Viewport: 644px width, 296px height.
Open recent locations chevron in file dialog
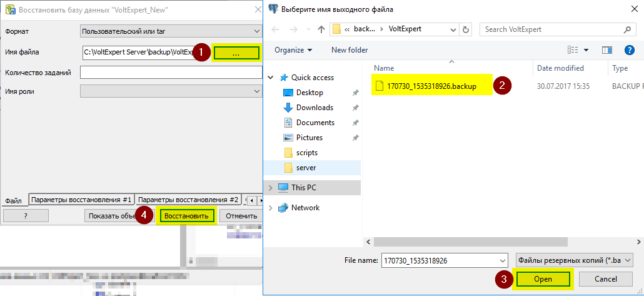(308, 30)
